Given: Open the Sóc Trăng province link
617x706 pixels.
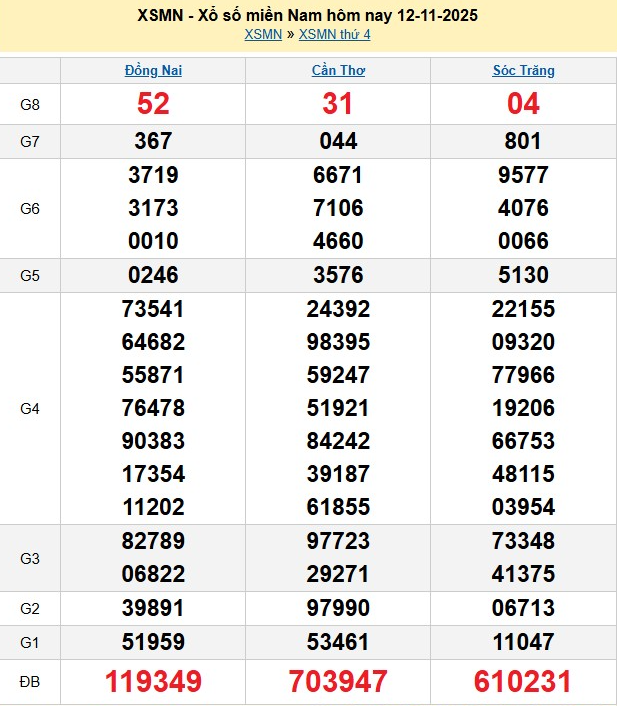Looking at the screenshot, I should point(523,71).
